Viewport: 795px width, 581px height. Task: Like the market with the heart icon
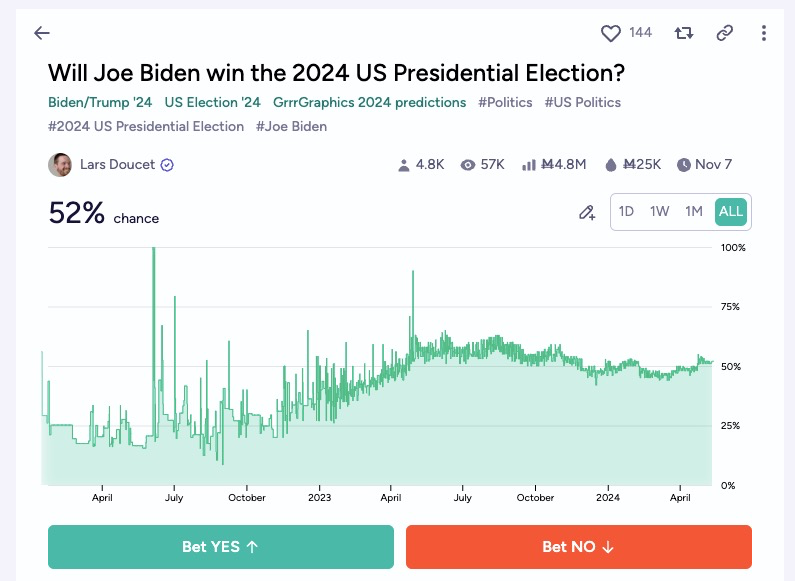click(x=610, y=33)
